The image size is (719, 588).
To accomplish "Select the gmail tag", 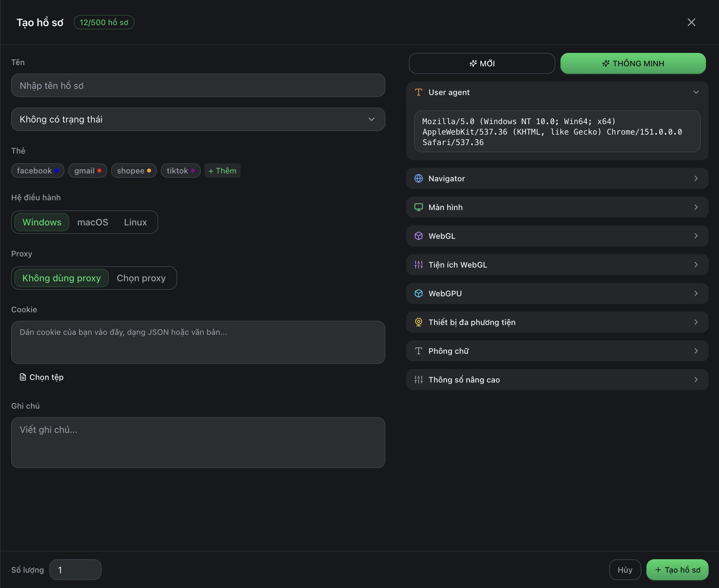I will coord(88,171).
